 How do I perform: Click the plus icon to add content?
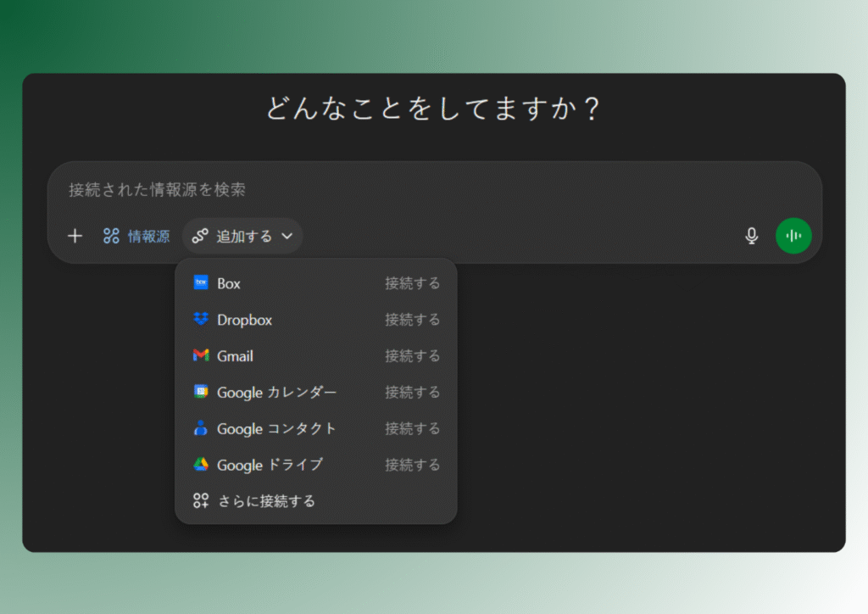[75, 236]
